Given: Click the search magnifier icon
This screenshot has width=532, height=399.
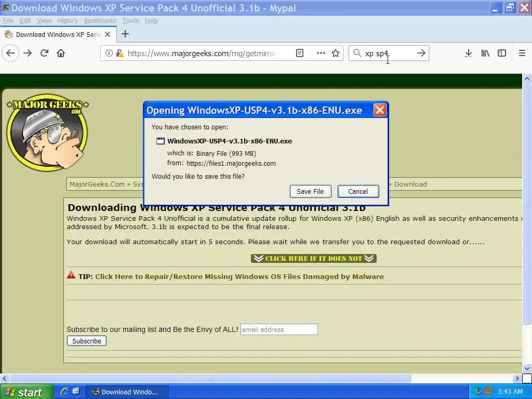Looking at the screenshot, I should point(357,53).
